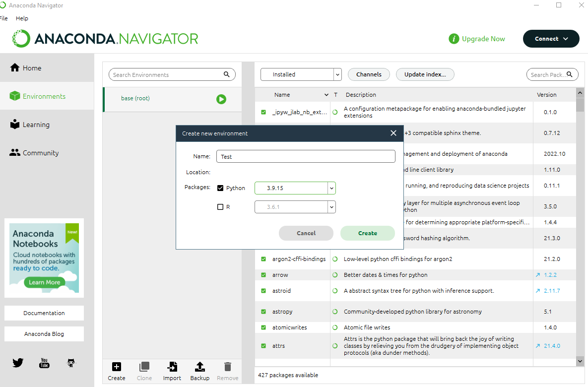Click the environment Name input field
Viewport: 588px width, 387px height.
(306, 156)
